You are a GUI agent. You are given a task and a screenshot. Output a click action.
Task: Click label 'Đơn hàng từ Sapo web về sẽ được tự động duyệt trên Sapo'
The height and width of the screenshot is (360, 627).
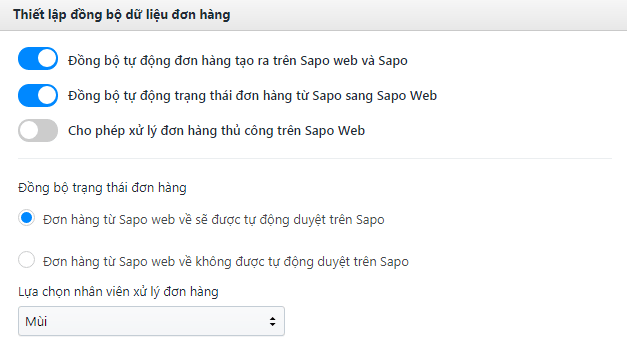tap(214, 220)
